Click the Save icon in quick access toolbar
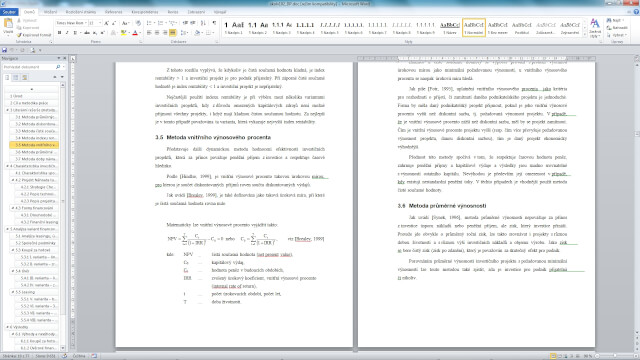Viewport: 640px width, 360px height. pyautogui.click(x=4, y=50)
